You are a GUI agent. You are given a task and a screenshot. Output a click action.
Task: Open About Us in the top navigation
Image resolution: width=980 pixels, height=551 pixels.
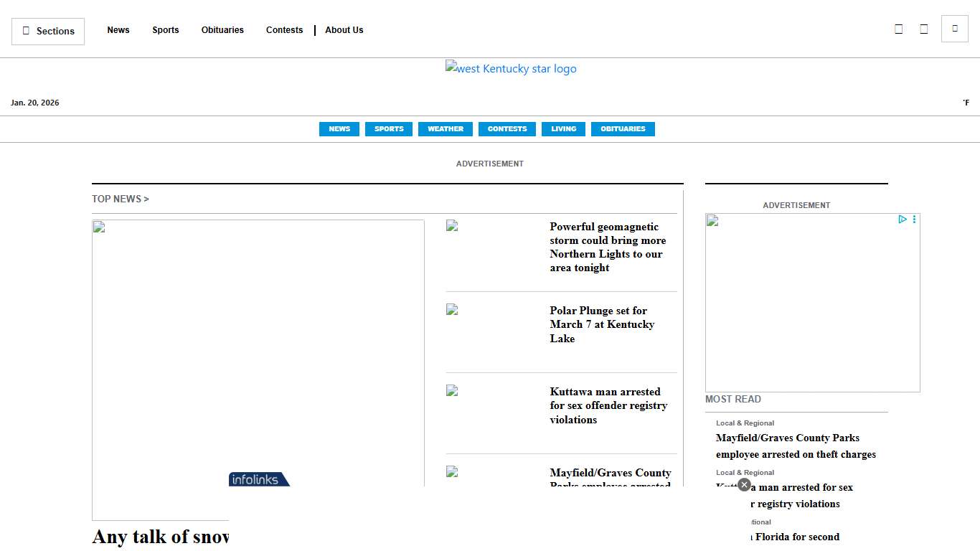[344, 30]
